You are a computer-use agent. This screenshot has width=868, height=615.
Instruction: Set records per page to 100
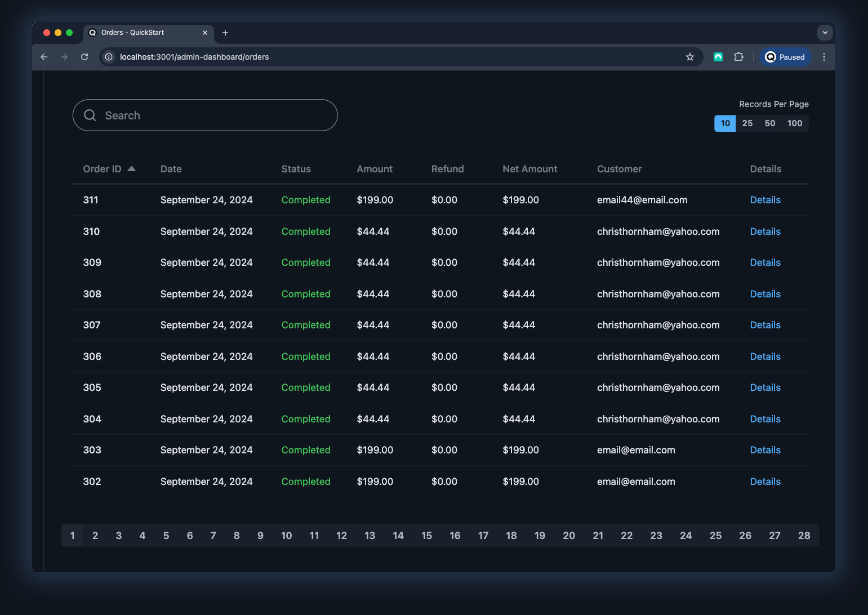click(794, 123)
